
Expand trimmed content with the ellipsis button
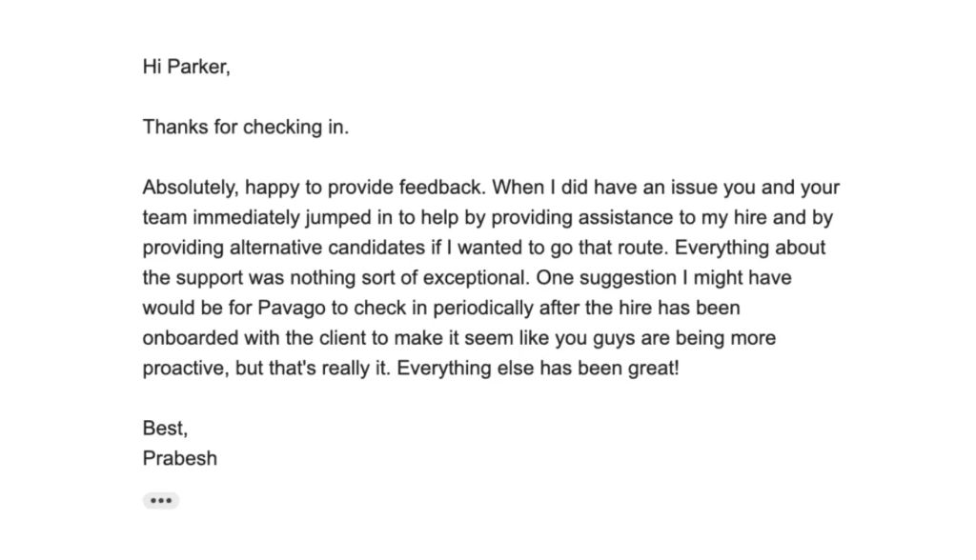click(161, 500)
